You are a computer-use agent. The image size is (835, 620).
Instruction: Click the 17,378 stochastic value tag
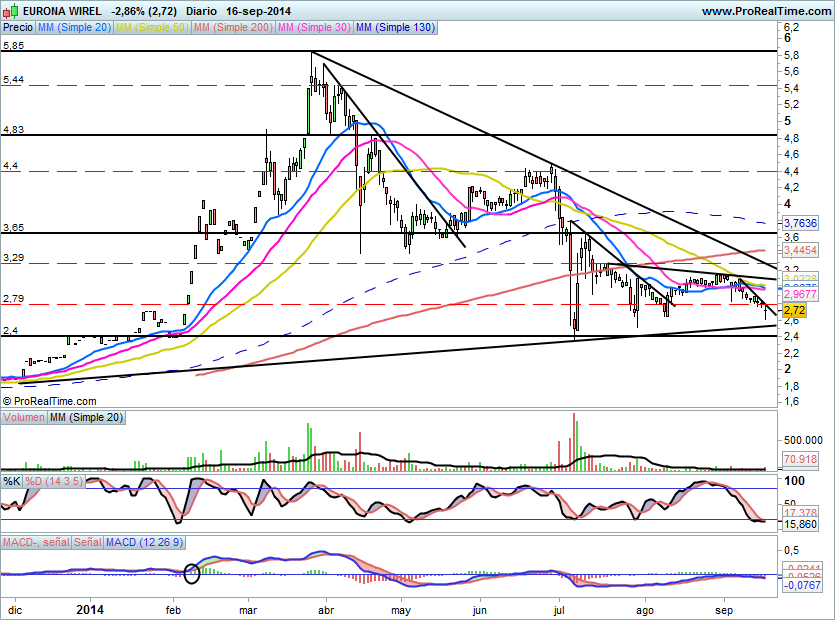click(x=800, y=513)
